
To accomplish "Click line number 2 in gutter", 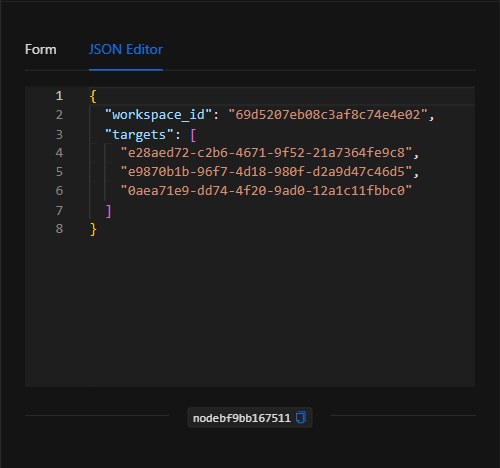I will (59, 115).
